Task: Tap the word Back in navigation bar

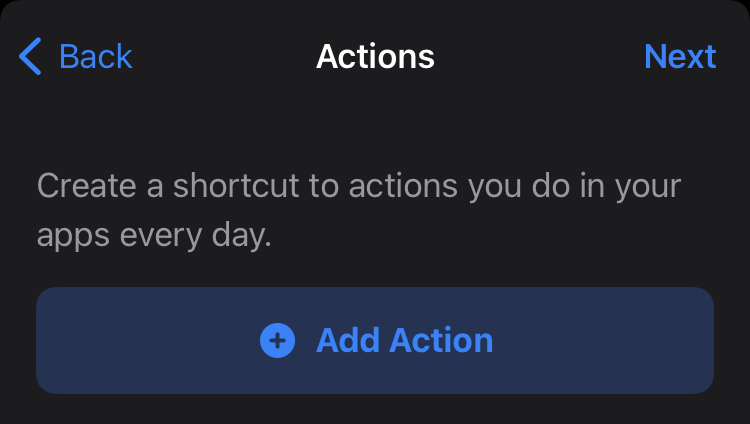Action: 96,56
